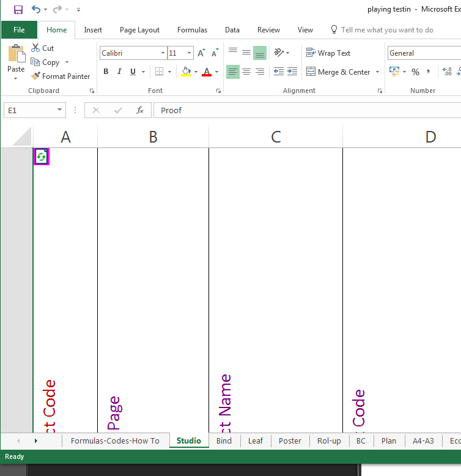Center the cell text horizontally
Viewport: 461px width, 476px height.
(x=246, y=72)
